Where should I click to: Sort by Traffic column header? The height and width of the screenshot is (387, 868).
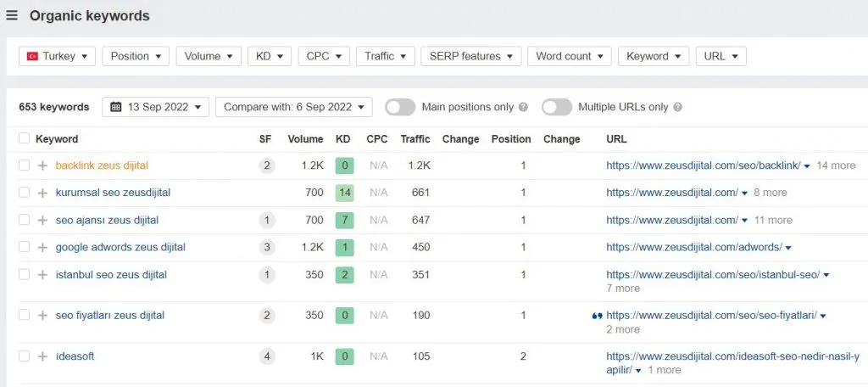(415, 139)
